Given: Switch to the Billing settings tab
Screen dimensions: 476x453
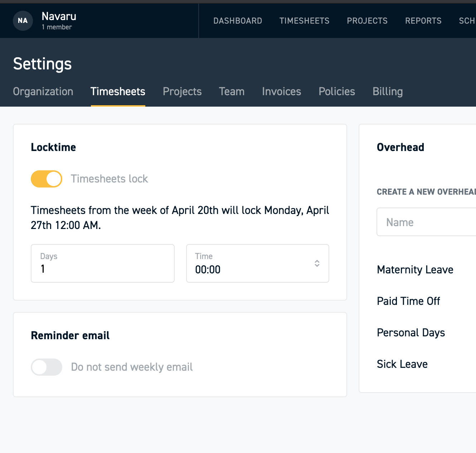Looking at the screenshot, I should tap(387, 91).
